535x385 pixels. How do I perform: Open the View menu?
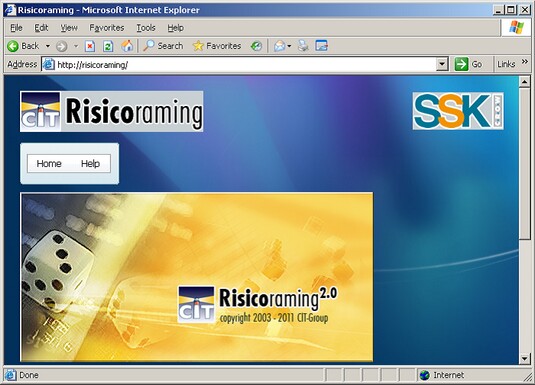coord(69,28)
